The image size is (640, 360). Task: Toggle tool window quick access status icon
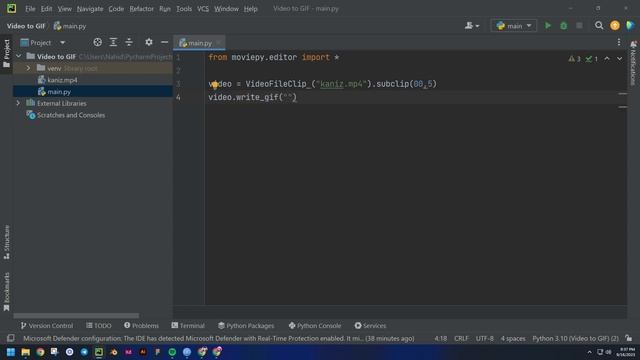[x=11, y=338]
